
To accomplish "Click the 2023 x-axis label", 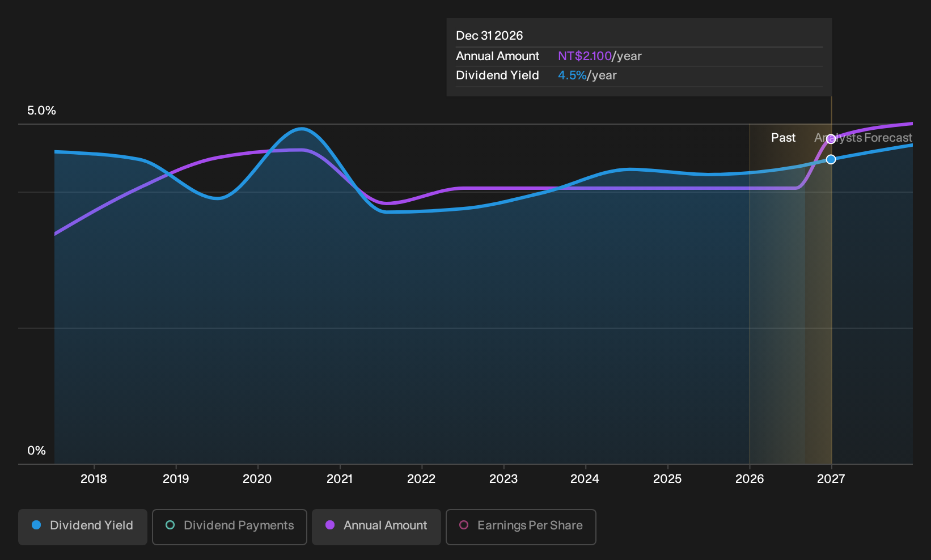I will point(503,479).
